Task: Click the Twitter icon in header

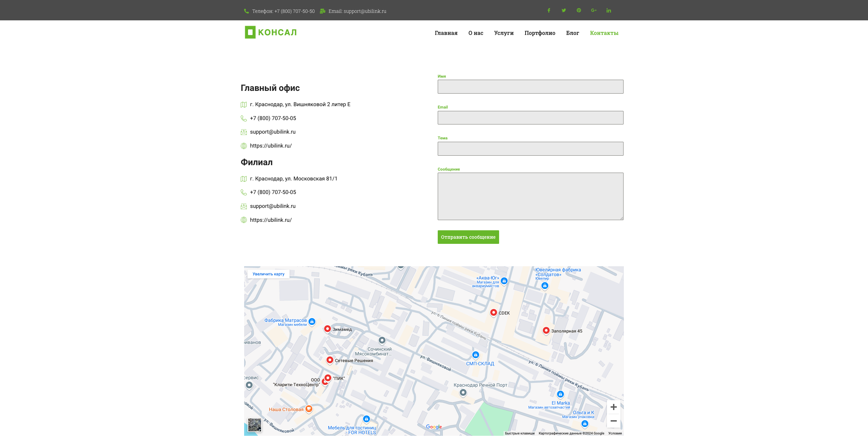Action: (x=564, y=11)
